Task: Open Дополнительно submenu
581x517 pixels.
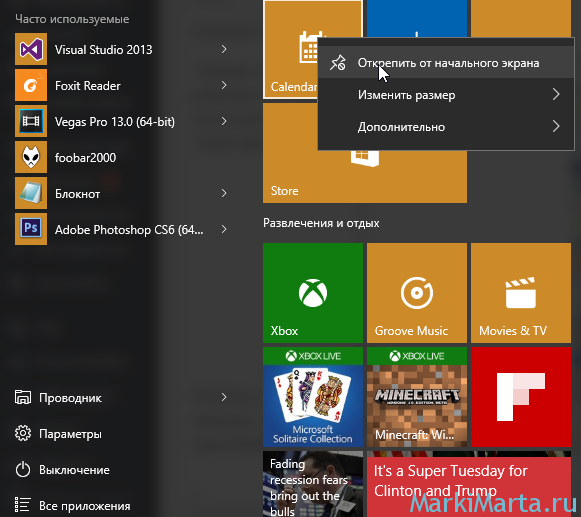Action: (x=446, y=127)
